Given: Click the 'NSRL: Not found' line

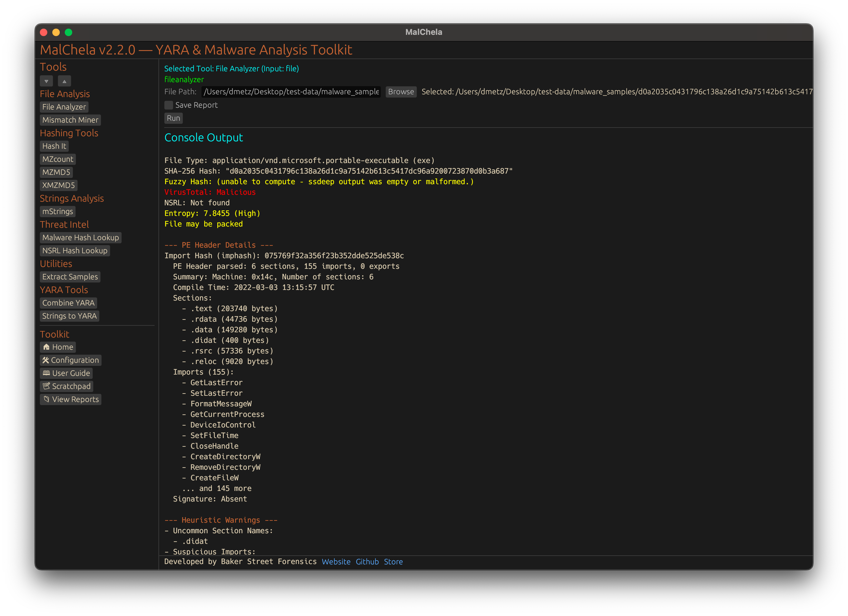Looking at the screenshot, I should 197,203.
